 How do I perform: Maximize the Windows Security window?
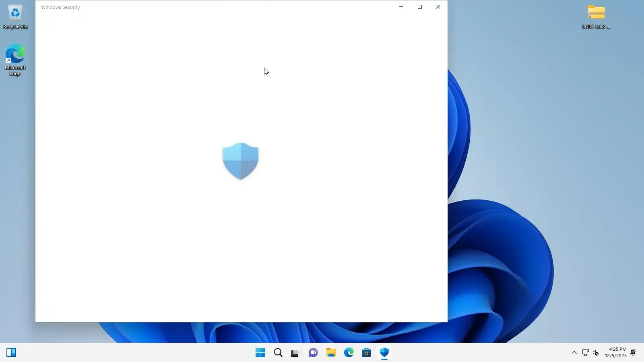(x=420, y=7)
